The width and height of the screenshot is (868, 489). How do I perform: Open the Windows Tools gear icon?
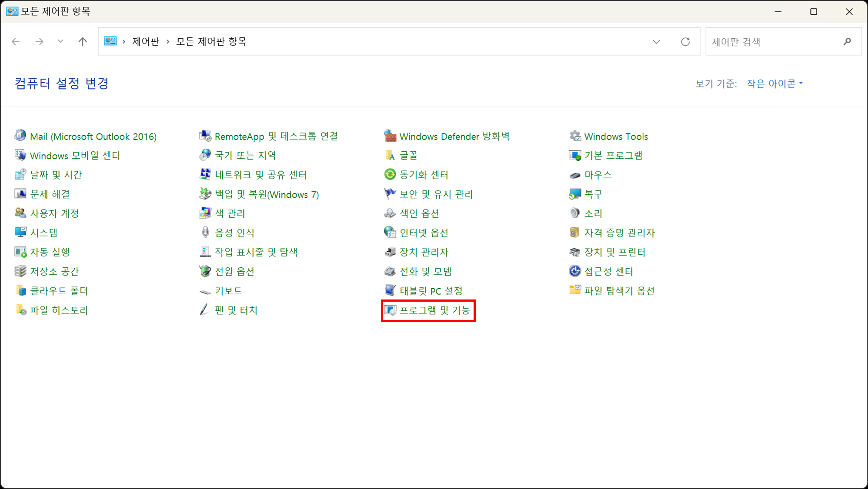coord(574,136)
